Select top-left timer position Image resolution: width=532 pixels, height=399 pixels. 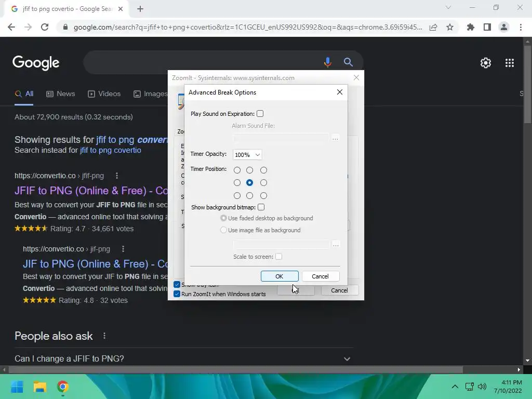click(x=237, y=170)
